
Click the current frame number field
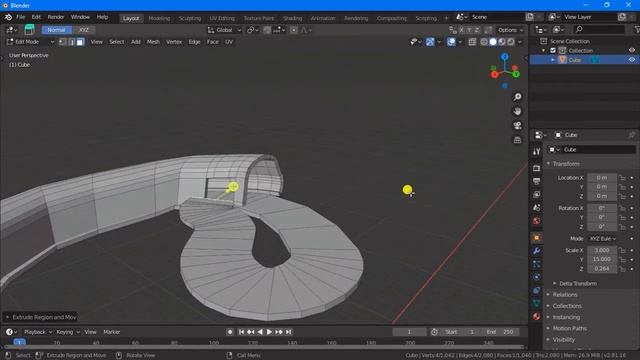[409, 332]
